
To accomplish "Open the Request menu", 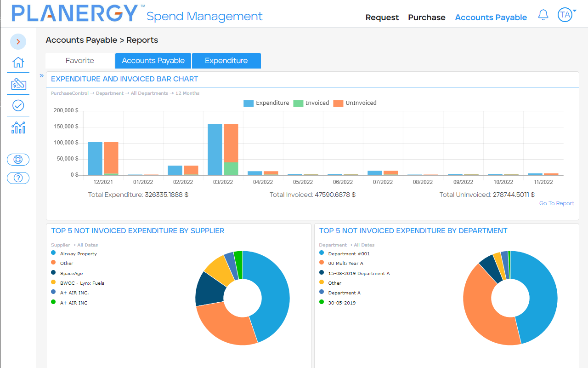I will coord(382,17).
